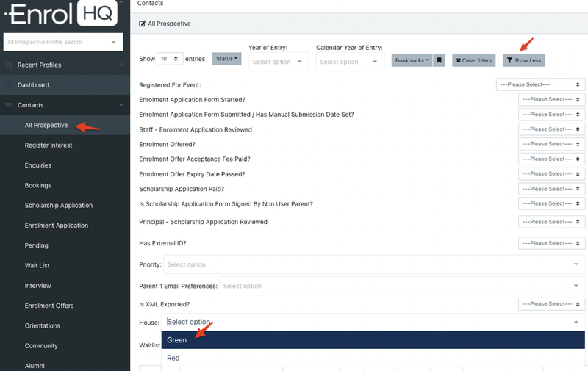Click the Recent Profiles clock icon

tap(9, 65)
